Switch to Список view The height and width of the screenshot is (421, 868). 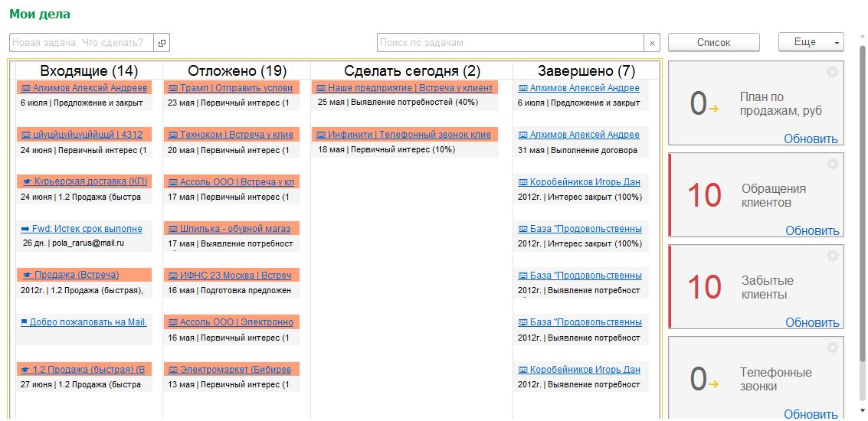[713, 42]
